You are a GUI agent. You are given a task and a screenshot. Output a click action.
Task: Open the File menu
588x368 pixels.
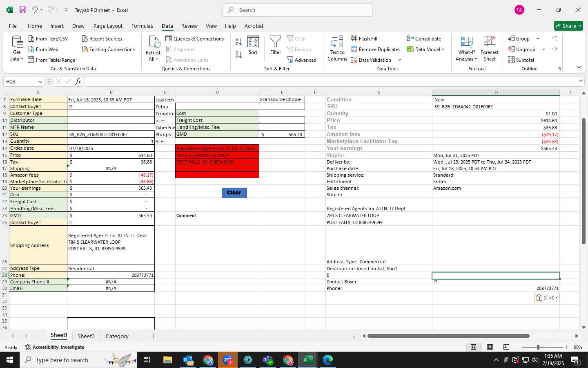pyautogui.click(x=13, y=26)
